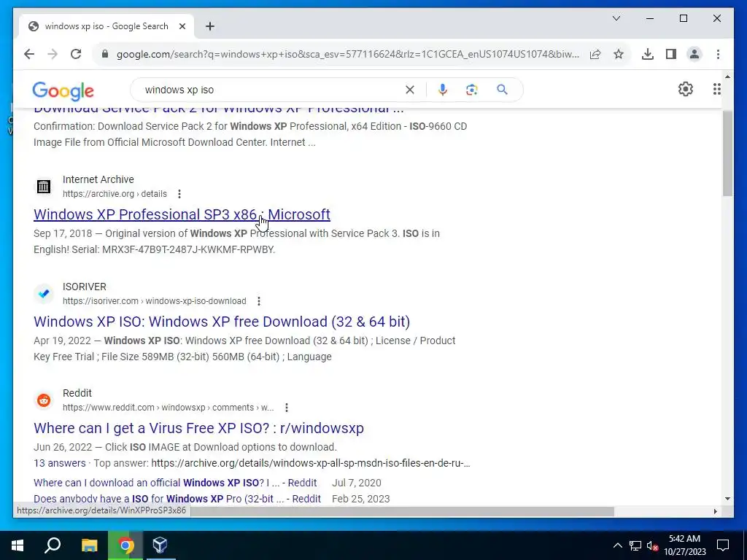Open the network status tray icon
This screenshot has height=560, width=747.
tap(635, 545)
